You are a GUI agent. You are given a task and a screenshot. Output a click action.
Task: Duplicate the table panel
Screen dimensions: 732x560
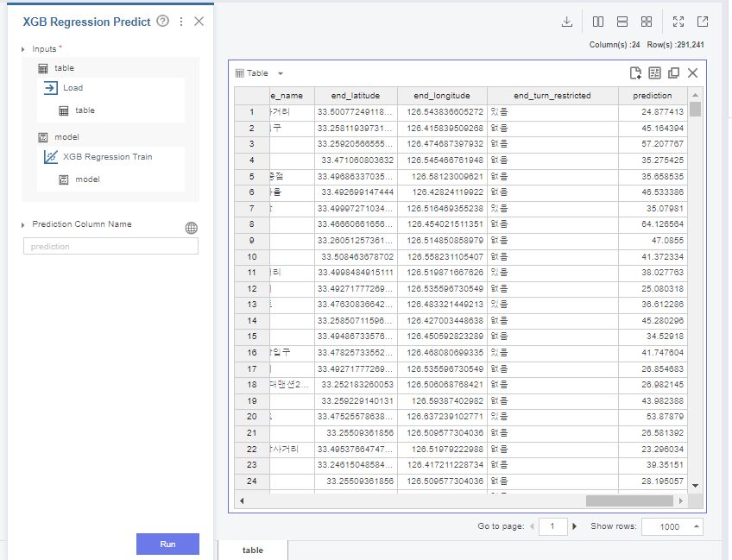[673, 72]
